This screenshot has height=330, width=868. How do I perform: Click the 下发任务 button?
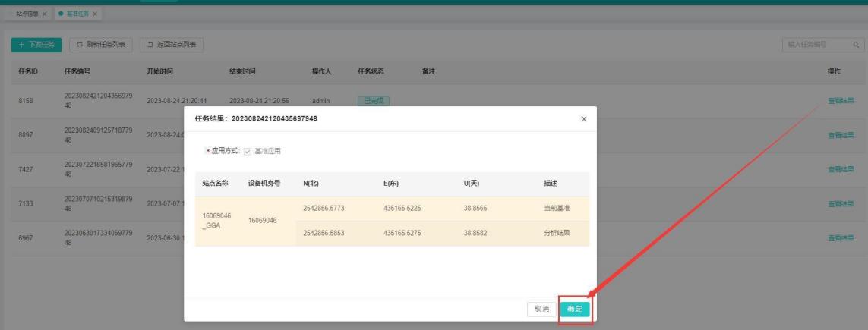point(36,46)
